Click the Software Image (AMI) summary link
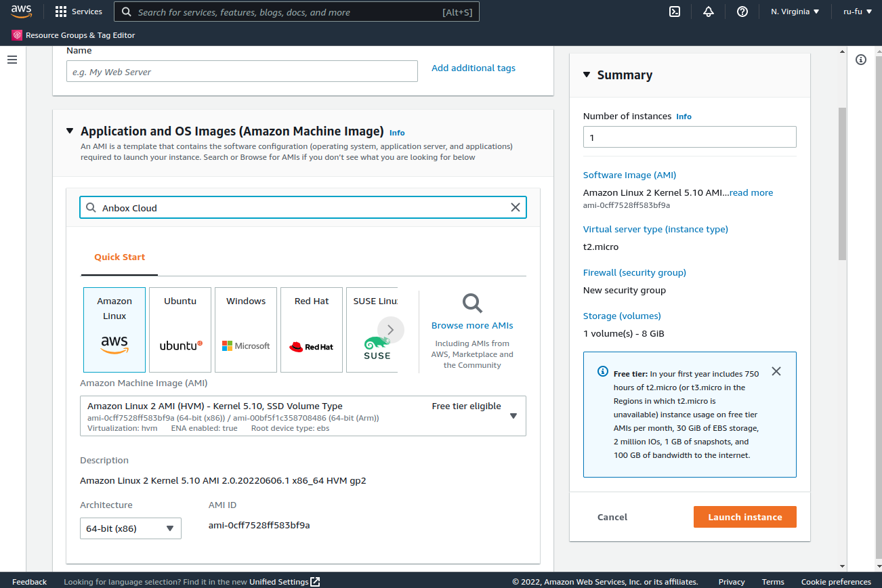This screenshot has height=588, width=882. coord(629,175)
